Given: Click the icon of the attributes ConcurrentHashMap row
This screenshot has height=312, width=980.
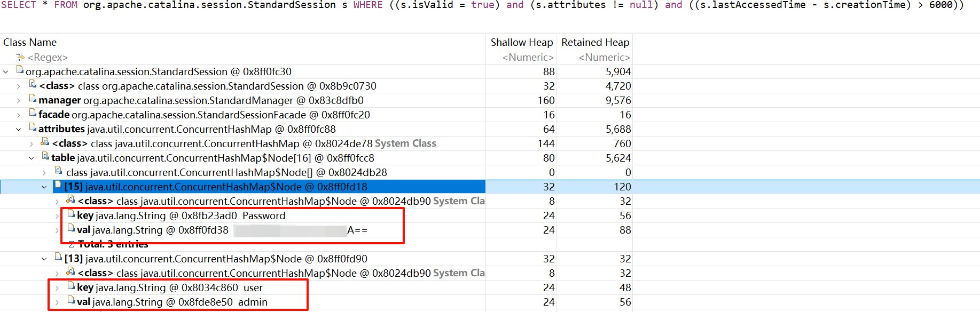Looking at the screenshot, I should point(33,128).
